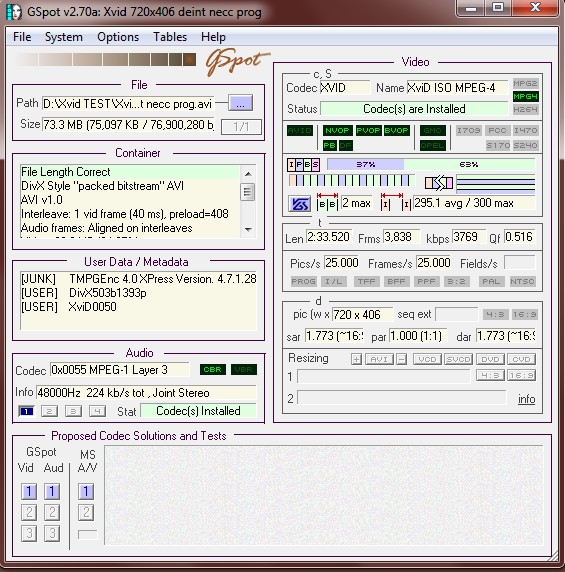The image size is (565, 572).
Task: Click the H264 indicator
Action: pyautogui.click(x=525, y=109)
